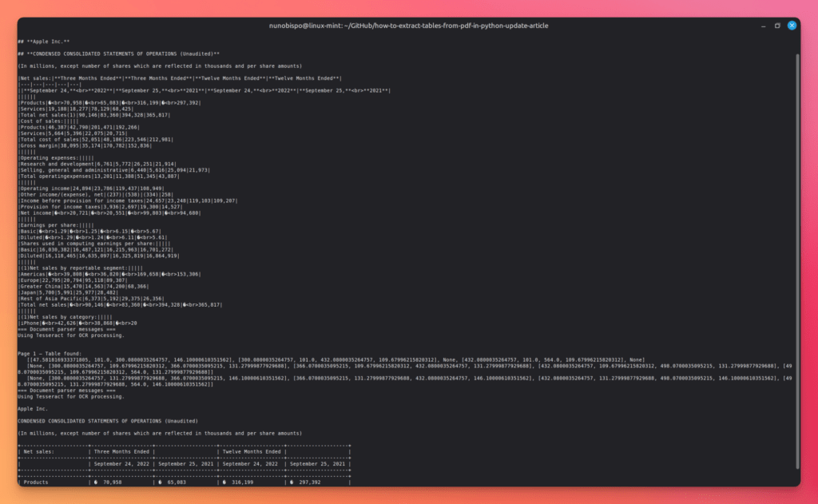The height and width of the screenshot is (504, 818).
Task: Click the 'Operating expenses:' line
Action: [56, 158]
